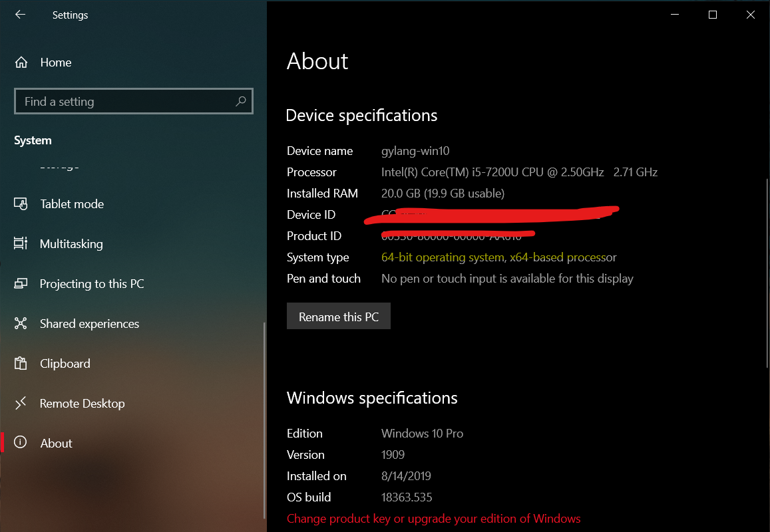Image resolution: width=770 pixels, height=532 pixels.
Task: Click the No pen or touch input text
Action: click(x=507, y=278)
